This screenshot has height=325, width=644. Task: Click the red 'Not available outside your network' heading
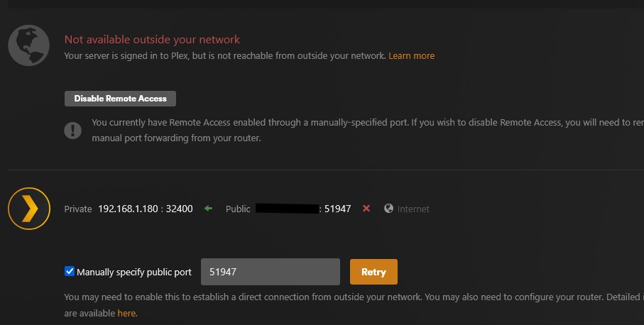152,40
